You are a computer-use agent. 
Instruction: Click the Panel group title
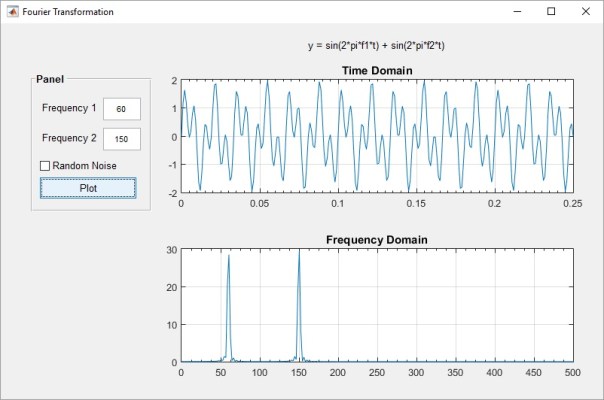(x=50, y=79)
